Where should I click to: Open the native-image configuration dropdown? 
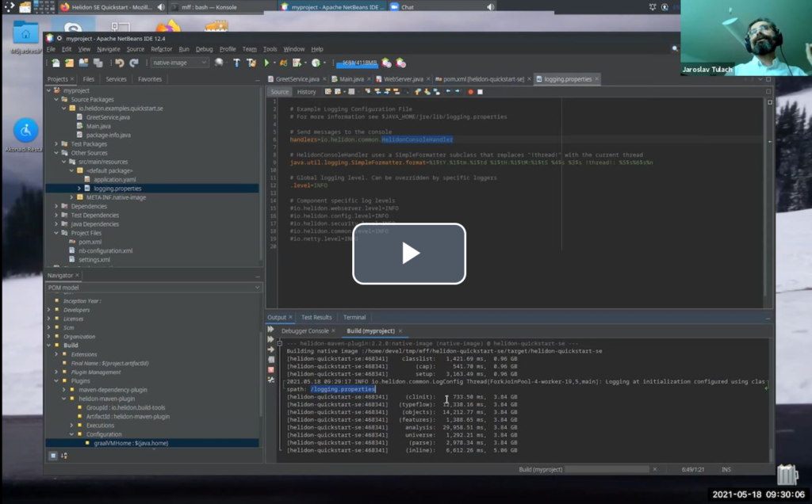click(x=179, y=63)
